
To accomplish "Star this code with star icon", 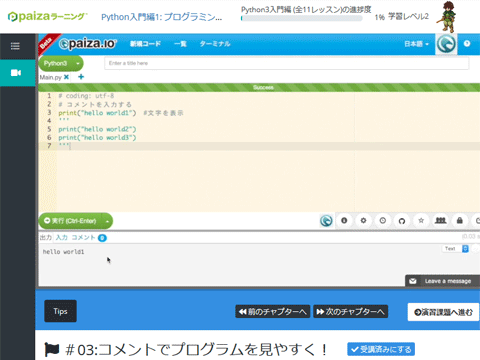I will [421, 220].
